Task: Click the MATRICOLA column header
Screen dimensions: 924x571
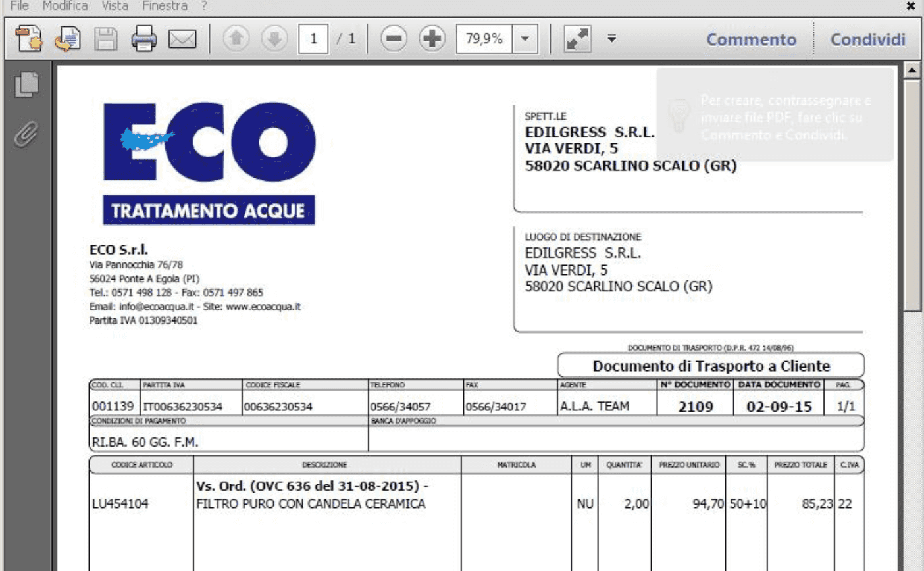Action: pyautogui.click(x=517, y=464)
